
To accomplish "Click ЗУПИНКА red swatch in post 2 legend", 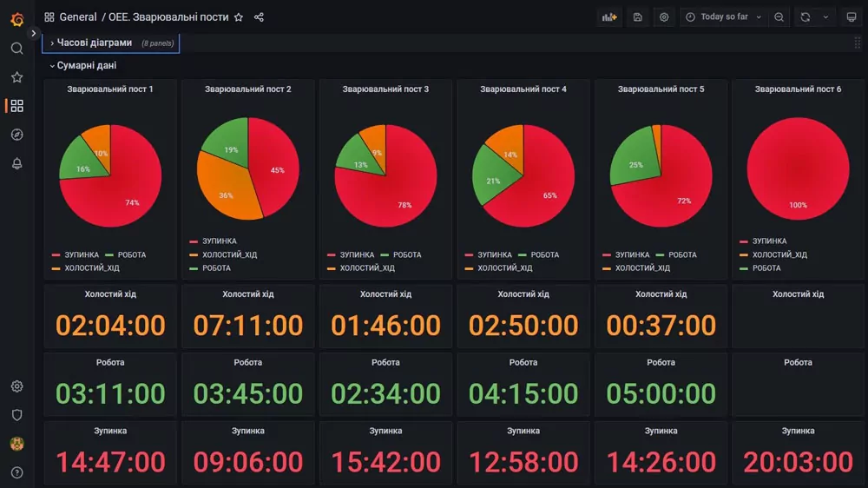I will point(194,241).
